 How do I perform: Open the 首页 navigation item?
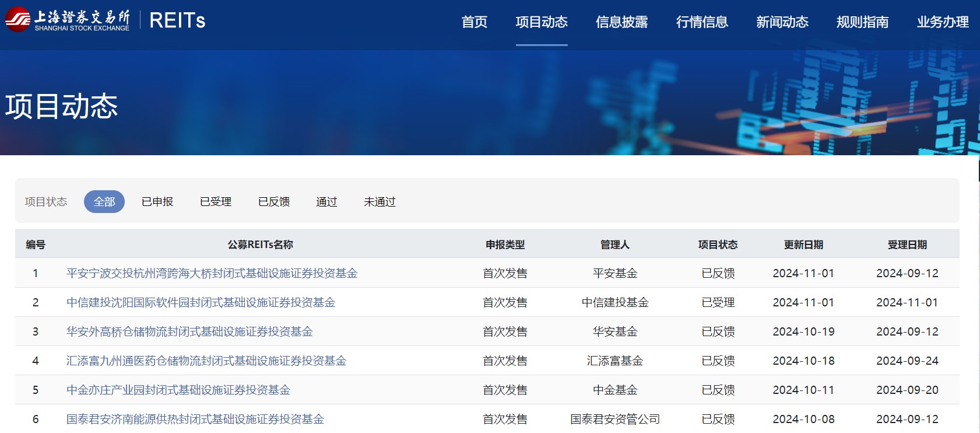pyautogui.click(x=475, y=22)
